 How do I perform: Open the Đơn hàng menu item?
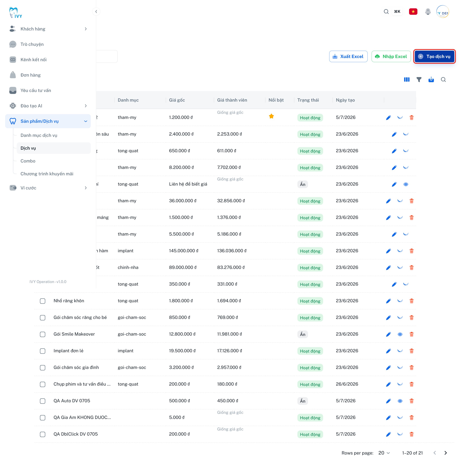(x=48, y=75)
